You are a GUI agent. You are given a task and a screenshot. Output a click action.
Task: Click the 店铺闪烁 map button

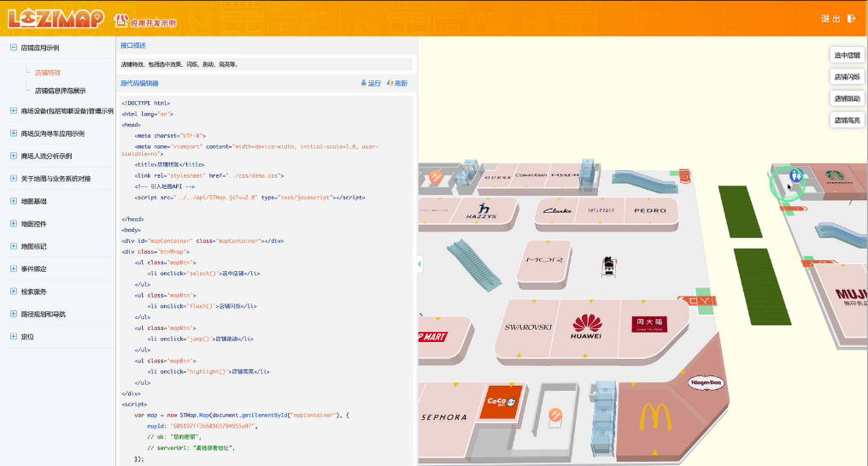tap(847, 76)
